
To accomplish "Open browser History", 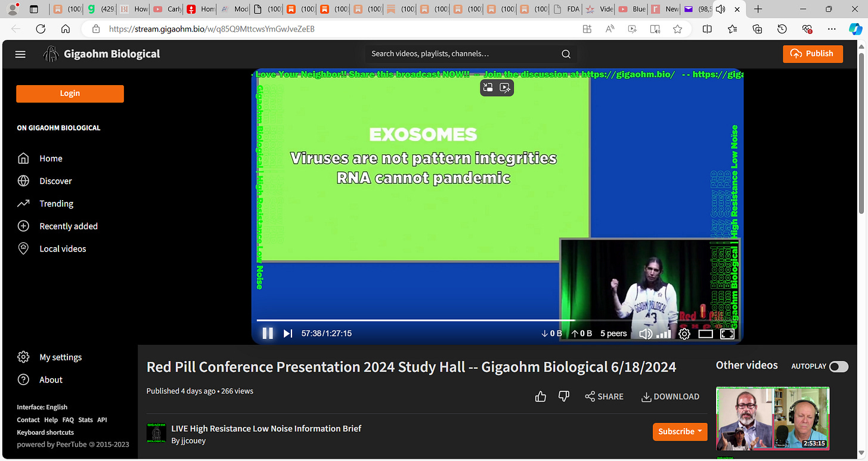I will click(x=782, y=29).
